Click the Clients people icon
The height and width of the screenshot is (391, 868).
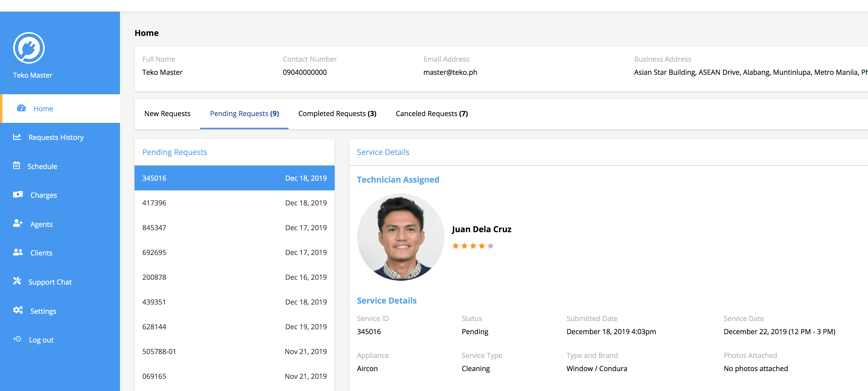[18, 252]
